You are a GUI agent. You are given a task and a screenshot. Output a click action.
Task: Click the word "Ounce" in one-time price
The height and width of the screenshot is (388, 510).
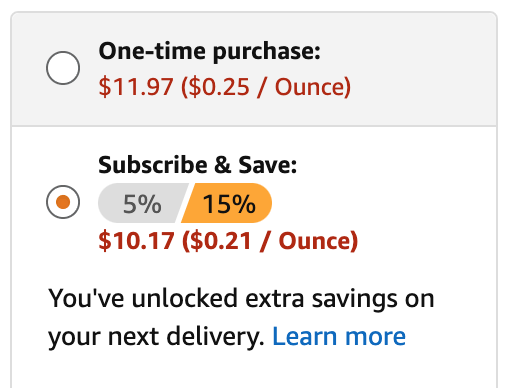[x=309, y=87]
